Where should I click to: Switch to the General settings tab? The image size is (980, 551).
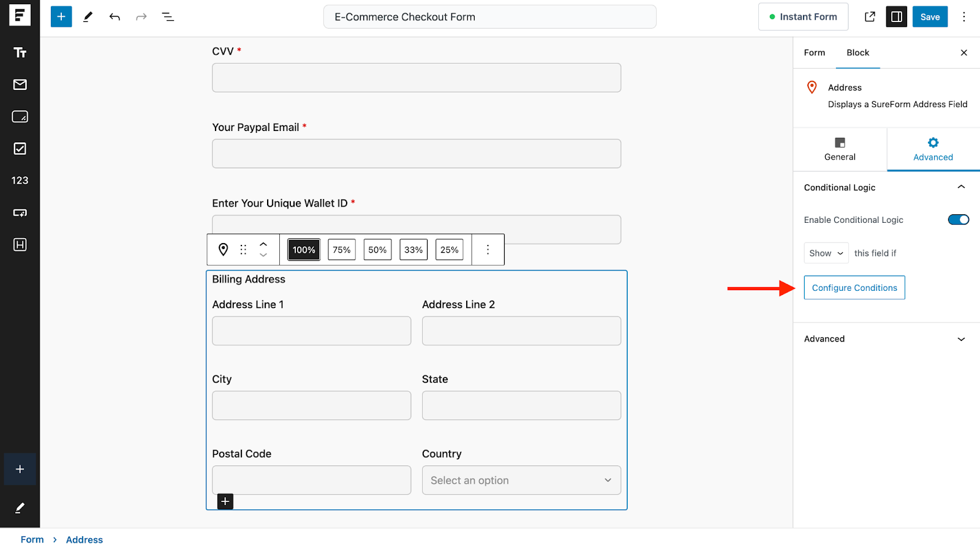coord(839,149)
